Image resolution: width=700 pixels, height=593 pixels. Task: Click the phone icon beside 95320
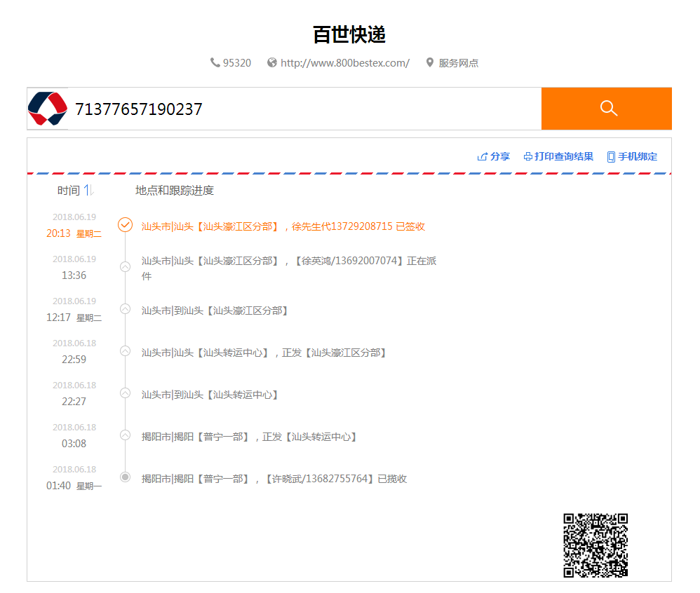point(215,63)
